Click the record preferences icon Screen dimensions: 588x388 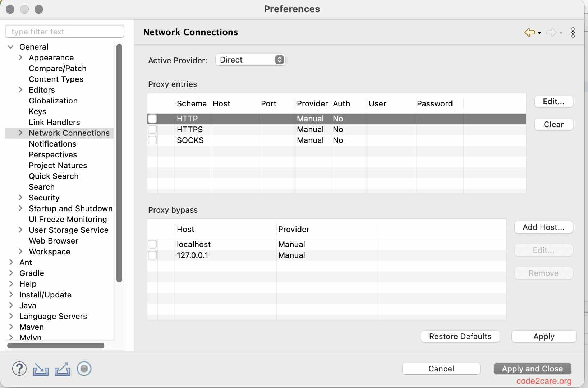[x=84, y=369]
